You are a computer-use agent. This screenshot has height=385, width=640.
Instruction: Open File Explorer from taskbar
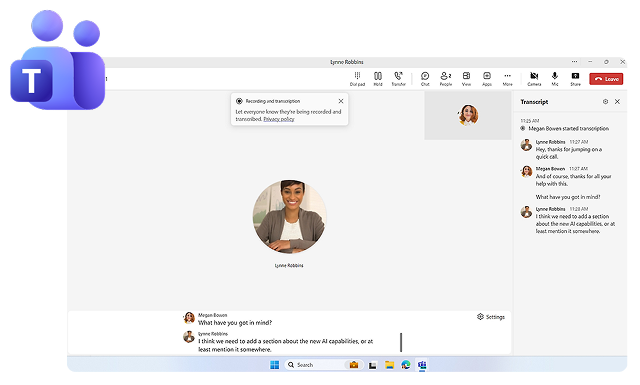pos(389,365)
